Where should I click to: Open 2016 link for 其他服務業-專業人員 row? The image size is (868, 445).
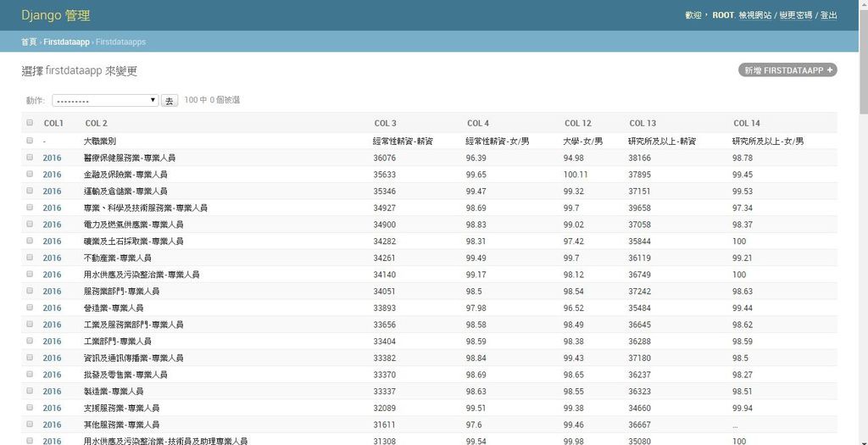(52, 425)
